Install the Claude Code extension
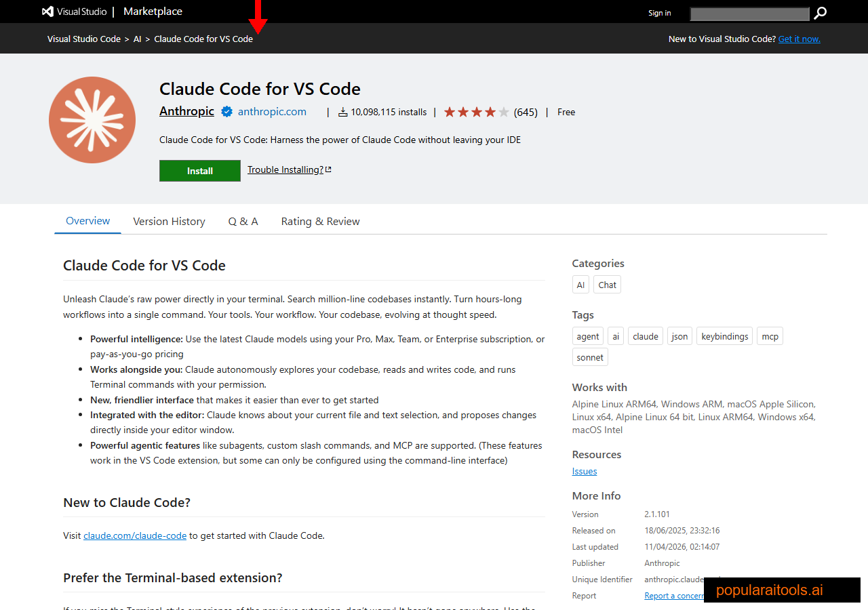868x610 pixels. tap(199, 170)
